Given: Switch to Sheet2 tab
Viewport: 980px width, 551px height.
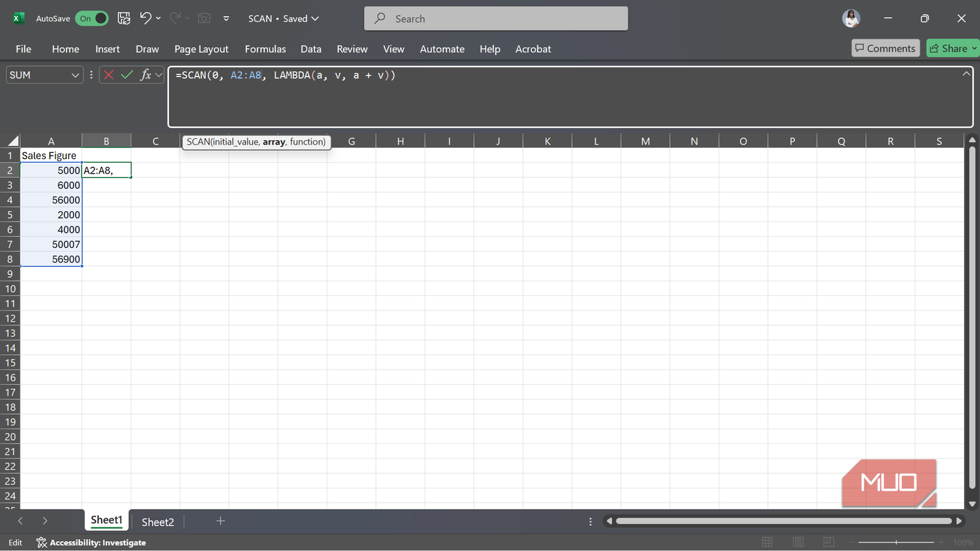Looking at the screenshot, I should pyautogui.click(x=158, y=522).
